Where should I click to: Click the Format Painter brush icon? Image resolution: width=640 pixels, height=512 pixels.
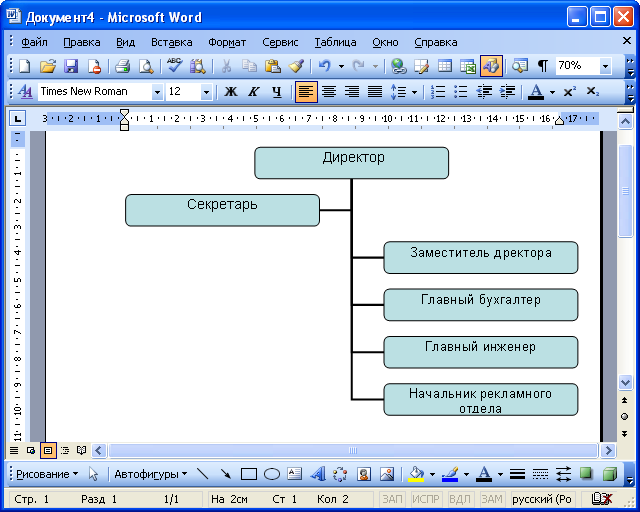pos(296,66)
